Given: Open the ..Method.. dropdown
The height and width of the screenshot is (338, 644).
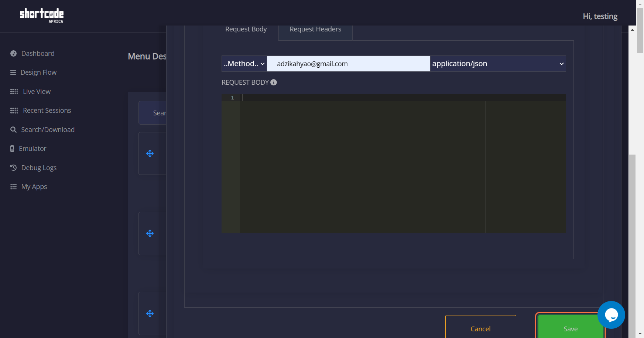Looking at the screenshot, I should tap(244, 64).
